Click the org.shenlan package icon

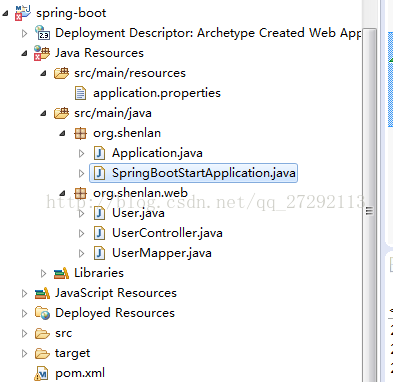[80, 133]
